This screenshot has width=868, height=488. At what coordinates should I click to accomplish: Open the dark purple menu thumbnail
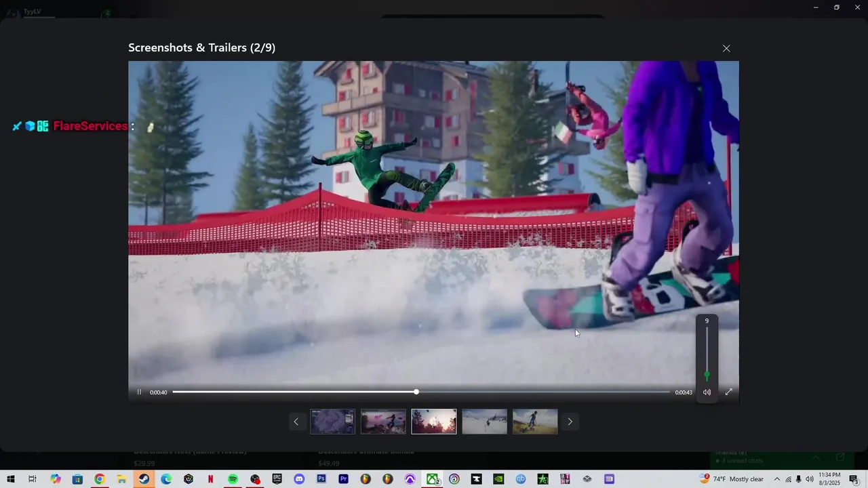332,422
